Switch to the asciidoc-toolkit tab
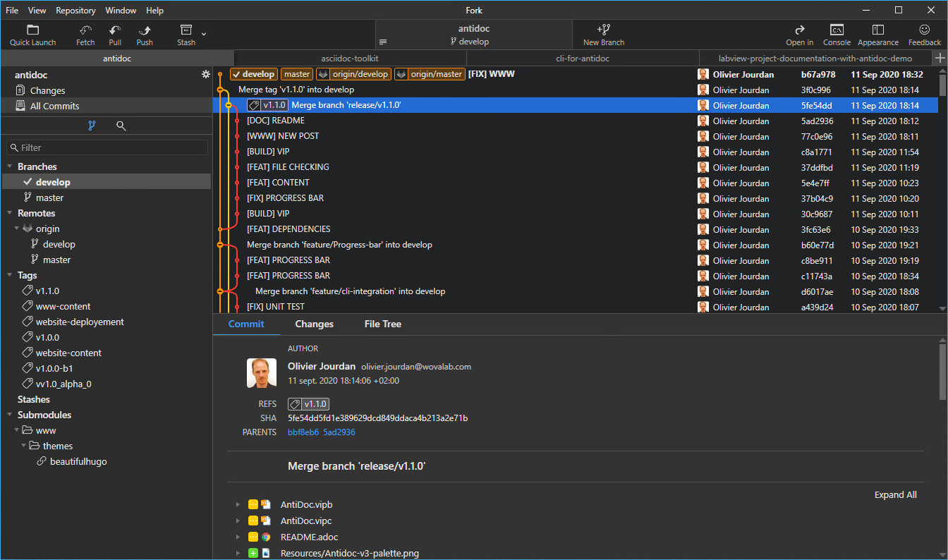 (x=350, y=59)
